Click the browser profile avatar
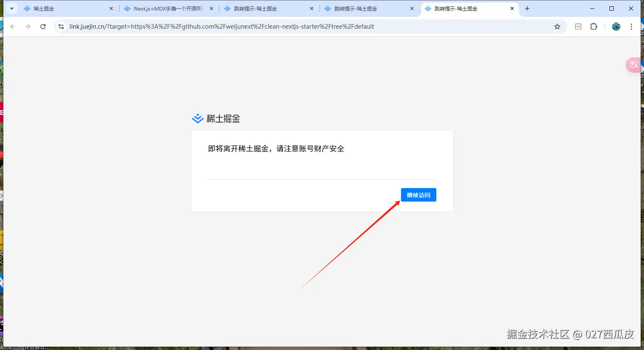This screenshot has width=644, height=350. (615, 26)
